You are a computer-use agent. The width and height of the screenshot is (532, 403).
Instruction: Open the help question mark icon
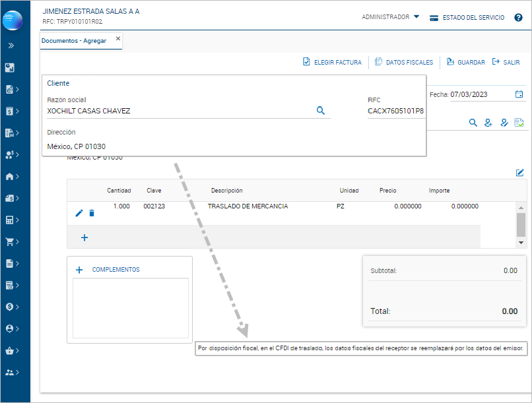point(518,18)
